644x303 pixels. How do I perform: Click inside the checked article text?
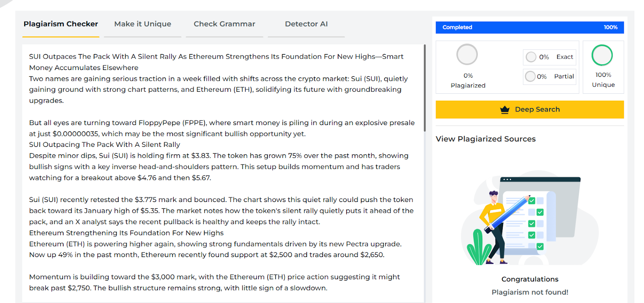pyautogui.click(x=222, y=172)
